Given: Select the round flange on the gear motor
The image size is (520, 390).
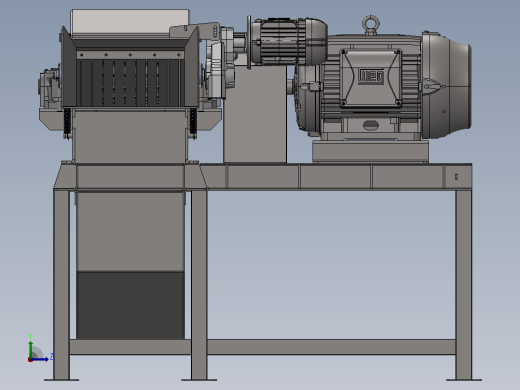Looking at the screenshot, I should click(249, 42).
